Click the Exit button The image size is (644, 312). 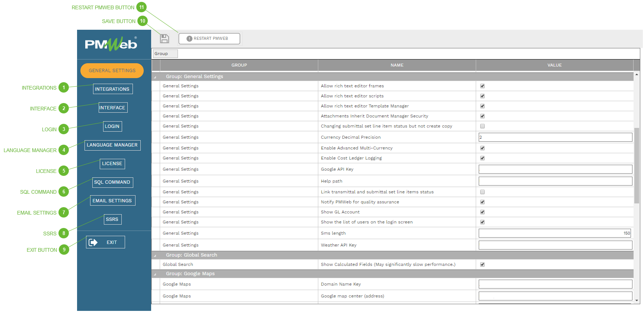[x=105, y=242]
